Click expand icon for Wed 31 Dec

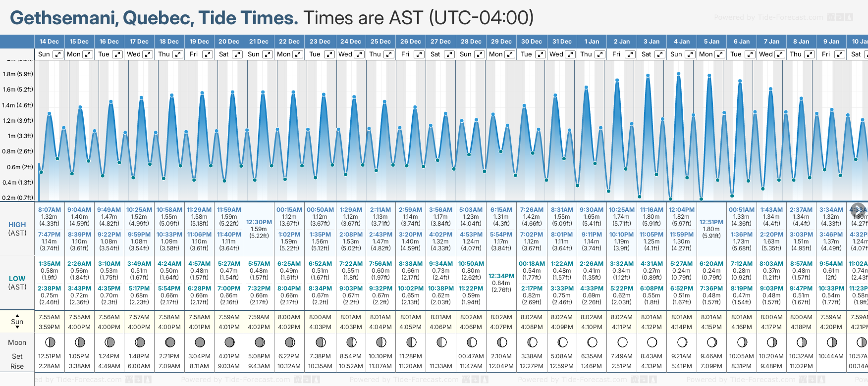tap(570, 54)
